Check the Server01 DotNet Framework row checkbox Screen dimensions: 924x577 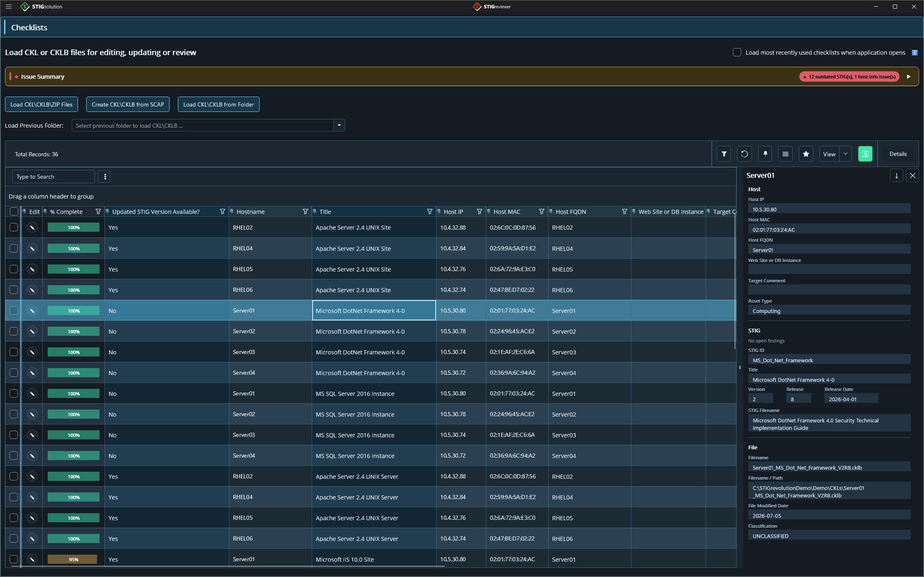14,310
